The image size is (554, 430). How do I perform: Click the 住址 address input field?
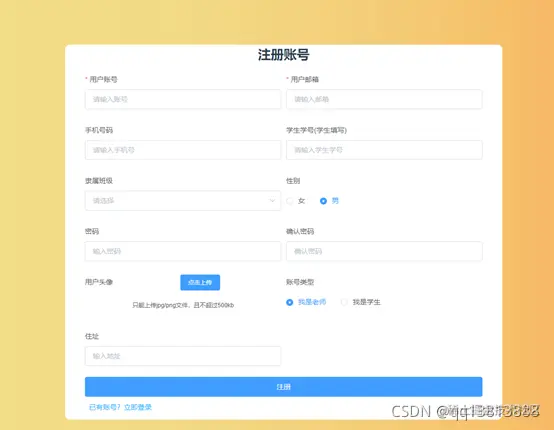[183, 356]
